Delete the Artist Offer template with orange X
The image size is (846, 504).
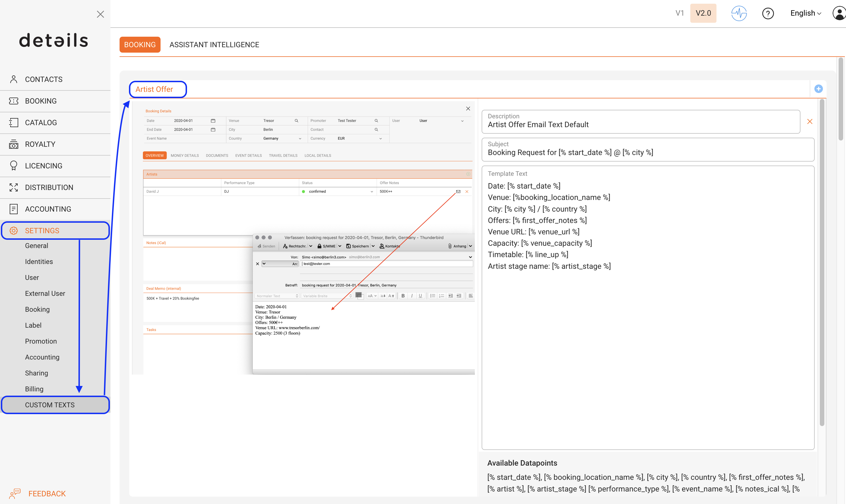[810, 121]
